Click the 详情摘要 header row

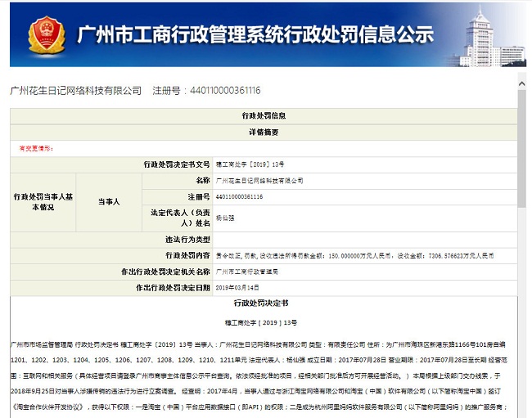click(x=264, y=133)
